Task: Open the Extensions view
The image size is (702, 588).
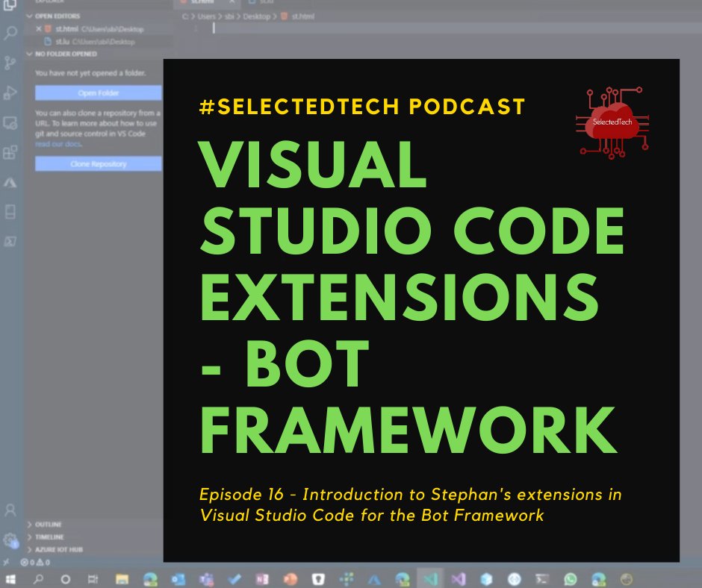Action: [x=10, y=152]
